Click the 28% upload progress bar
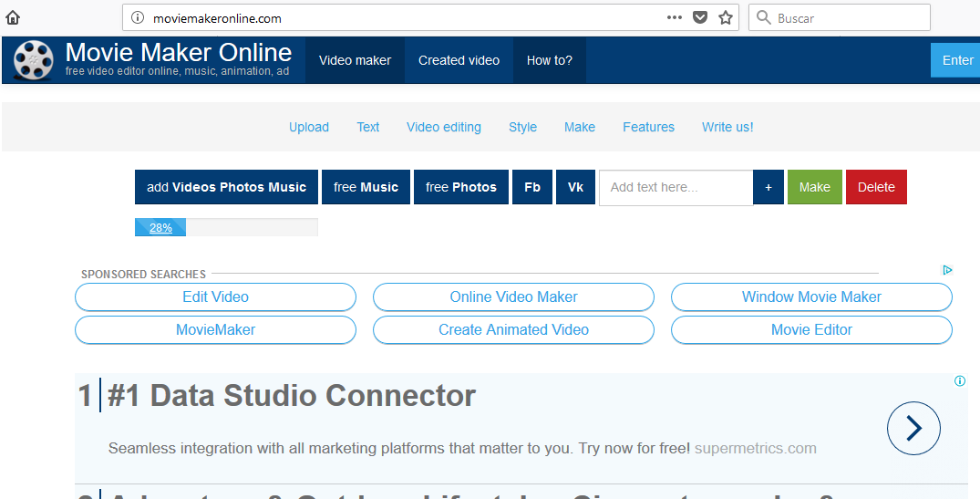Screen dimensions: 980x499 [x=226, y=227]
